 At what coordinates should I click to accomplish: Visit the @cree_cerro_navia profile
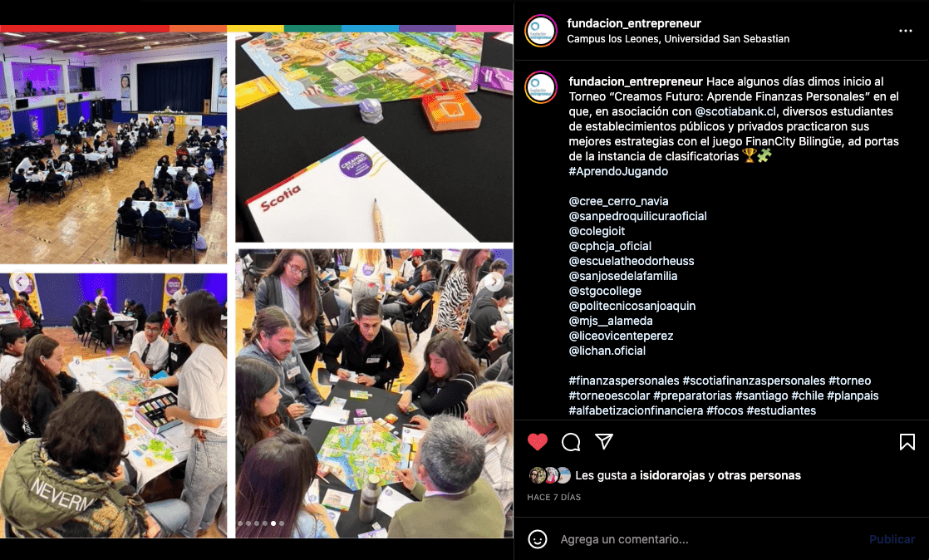[x=618, y=201]
